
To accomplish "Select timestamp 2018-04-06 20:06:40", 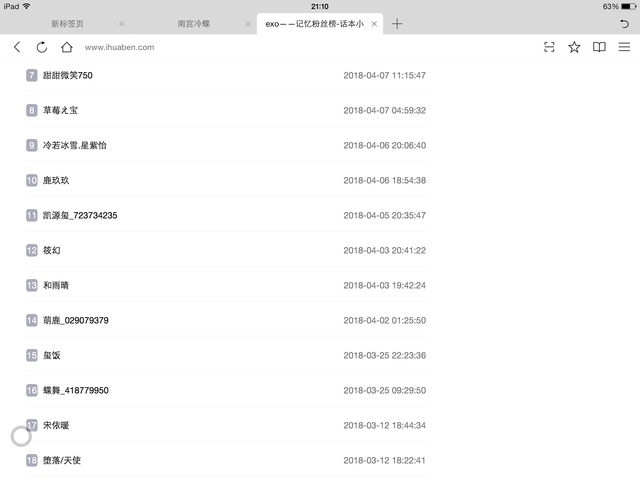I will [384, 146].
